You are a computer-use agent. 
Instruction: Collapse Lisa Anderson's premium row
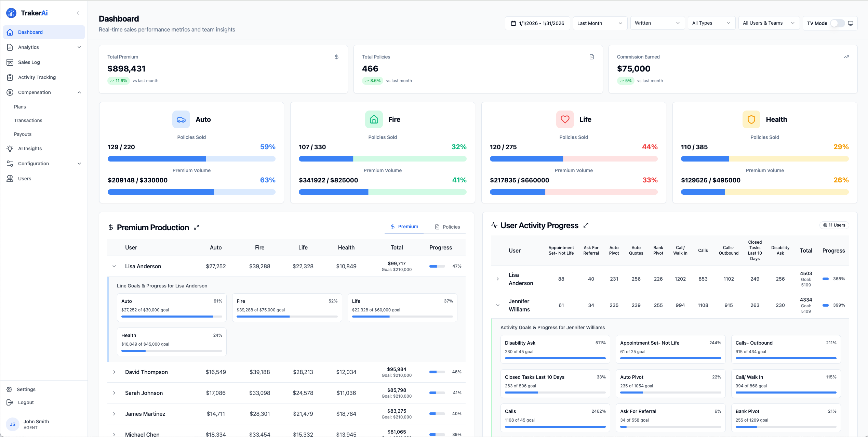(114, 266)
